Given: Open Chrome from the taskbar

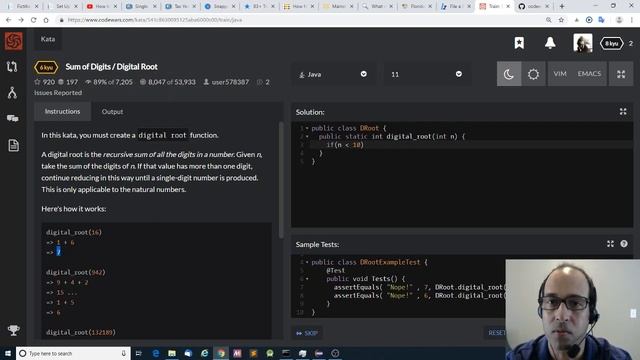Looking at the screenshot, I should (221, 353).
